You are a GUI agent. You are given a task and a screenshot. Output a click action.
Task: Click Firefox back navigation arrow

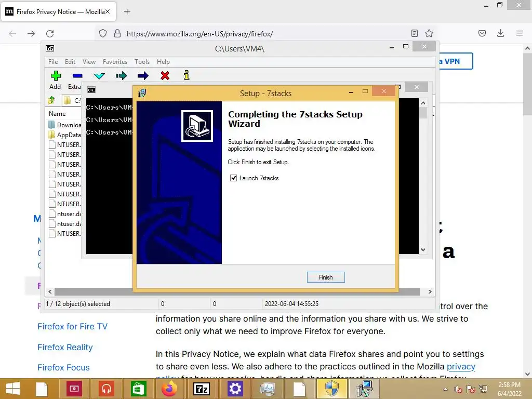coord(12,34)
